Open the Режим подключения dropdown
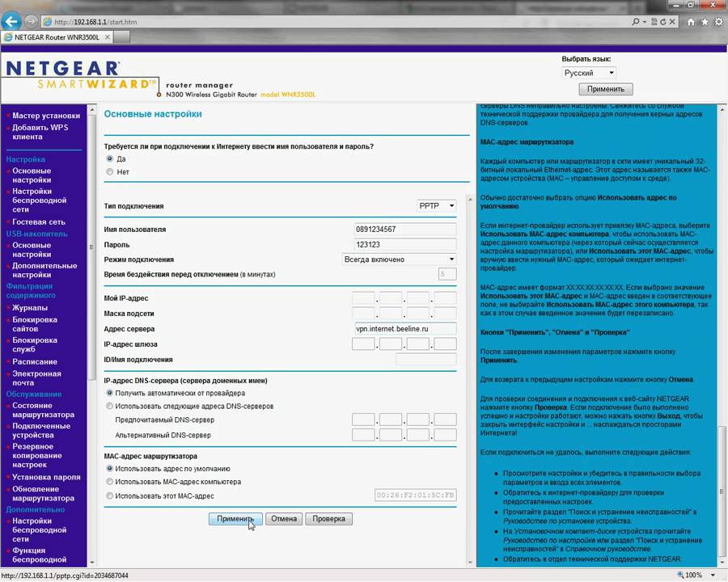Viewport: 728px width, 582px height. (400, 259)
